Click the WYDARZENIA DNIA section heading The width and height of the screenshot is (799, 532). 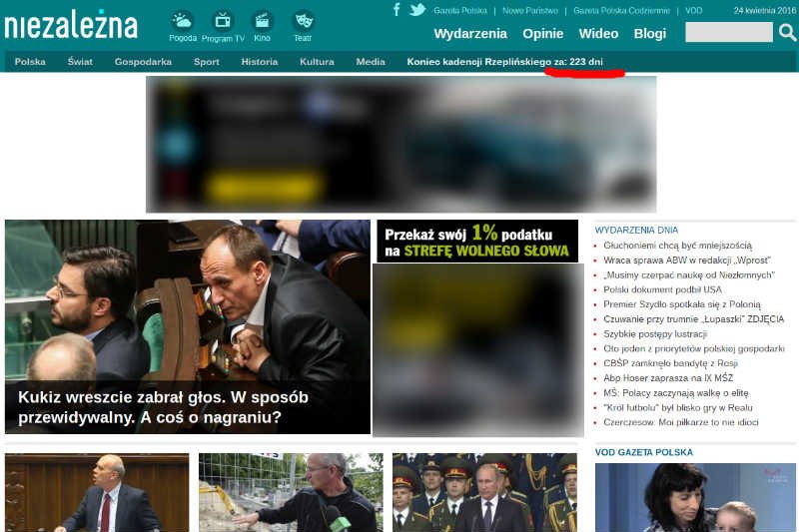(x=636, y=231)
